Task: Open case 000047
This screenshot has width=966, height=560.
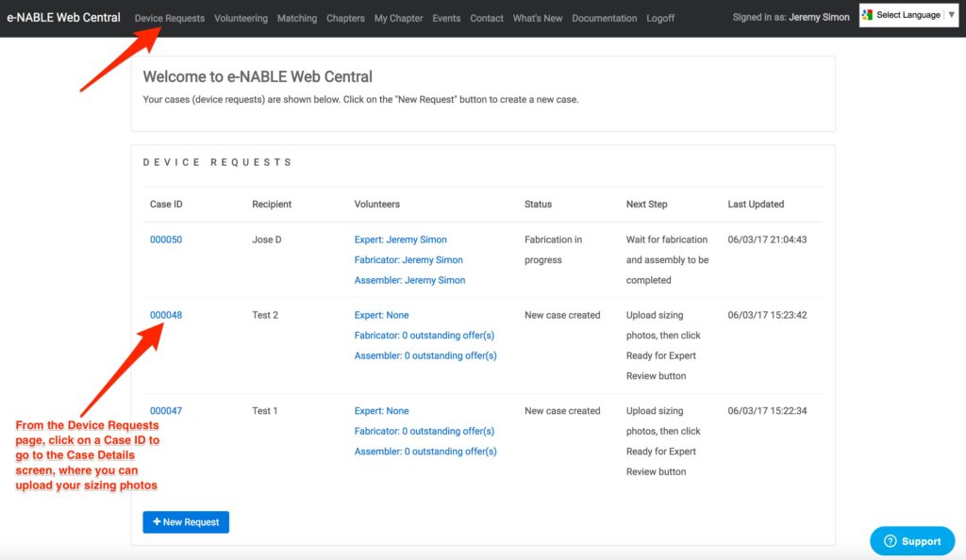Action: (x=166, y=410)
